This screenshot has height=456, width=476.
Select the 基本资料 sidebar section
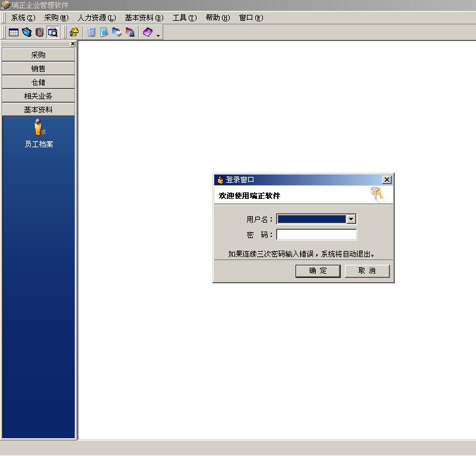tap(38, 110)
